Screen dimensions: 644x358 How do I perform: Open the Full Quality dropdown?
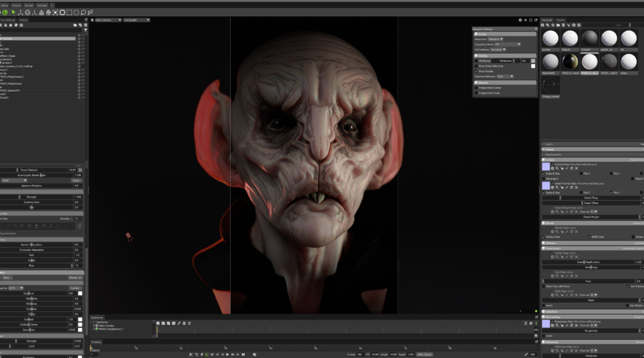coord(136,19)
